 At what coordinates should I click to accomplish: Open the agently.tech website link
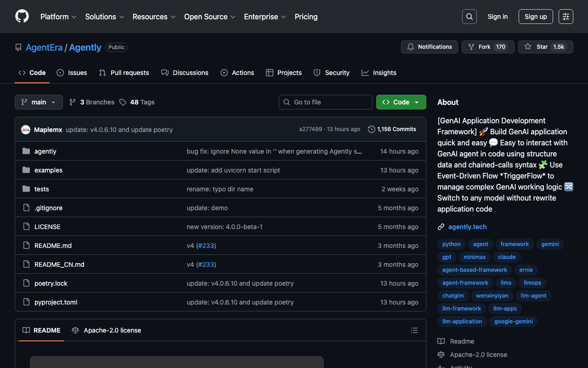click(467, 227)
